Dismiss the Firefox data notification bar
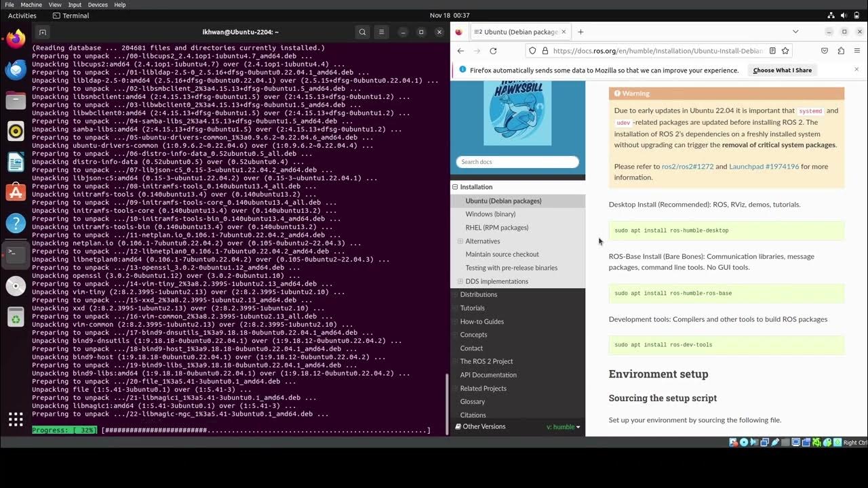Image resolution: width=868 pixels, height=488 pixels. point(856,69)
